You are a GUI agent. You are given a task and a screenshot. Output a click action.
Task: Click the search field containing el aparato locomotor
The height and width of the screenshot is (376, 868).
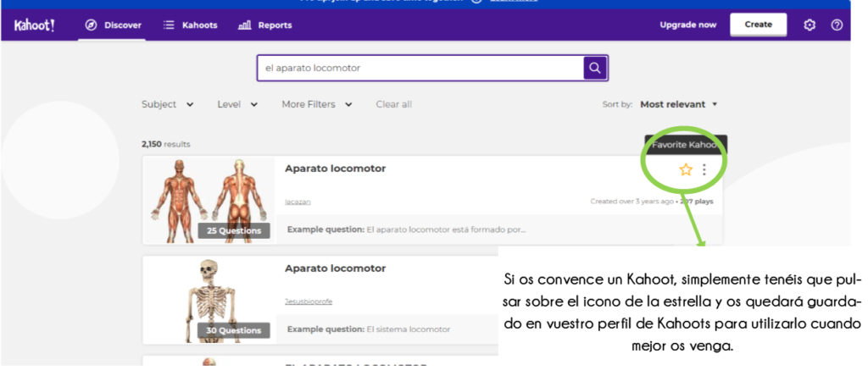click(x=420, y=68)
